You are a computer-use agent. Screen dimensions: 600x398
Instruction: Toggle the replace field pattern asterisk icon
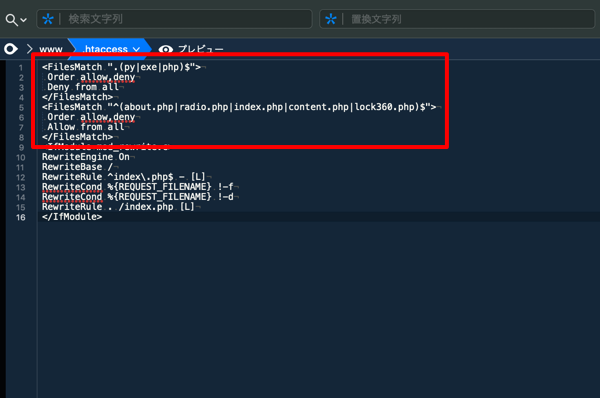point(331,19)
